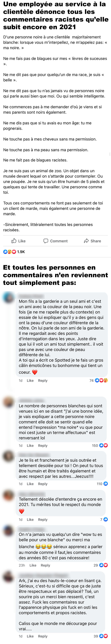Open the reactions summary showing 1.9K
The height and width of the screenshot is (644, 111).
(14, 252)
